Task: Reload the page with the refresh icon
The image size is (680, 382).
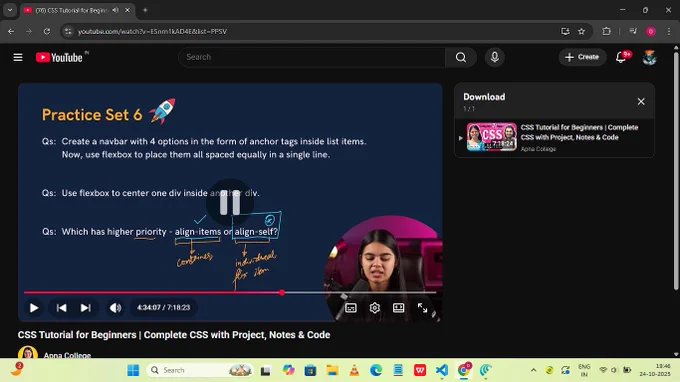Action: (x=47, y=31)
